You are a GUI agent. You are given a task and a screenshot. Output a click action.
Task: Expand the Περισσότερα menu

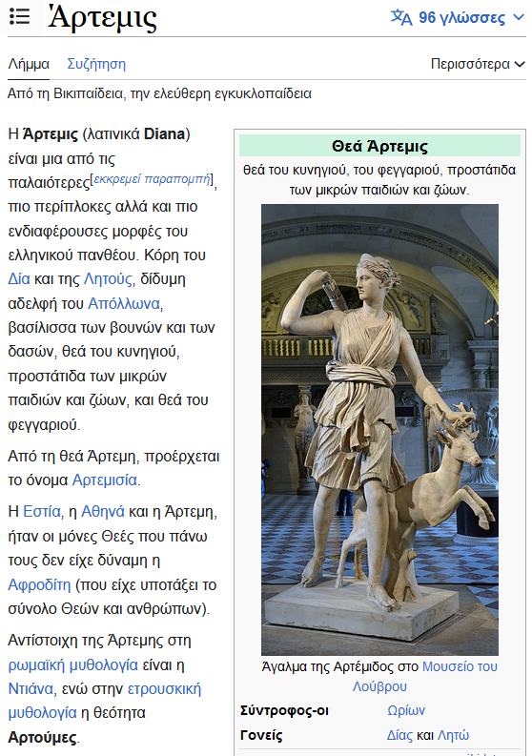click(478, 64)
